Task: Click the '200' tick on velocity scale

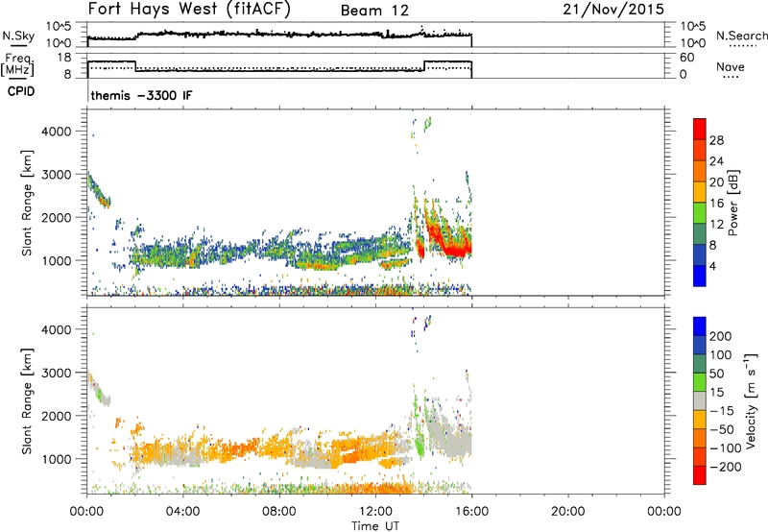Action: click(x=721, y=336)
